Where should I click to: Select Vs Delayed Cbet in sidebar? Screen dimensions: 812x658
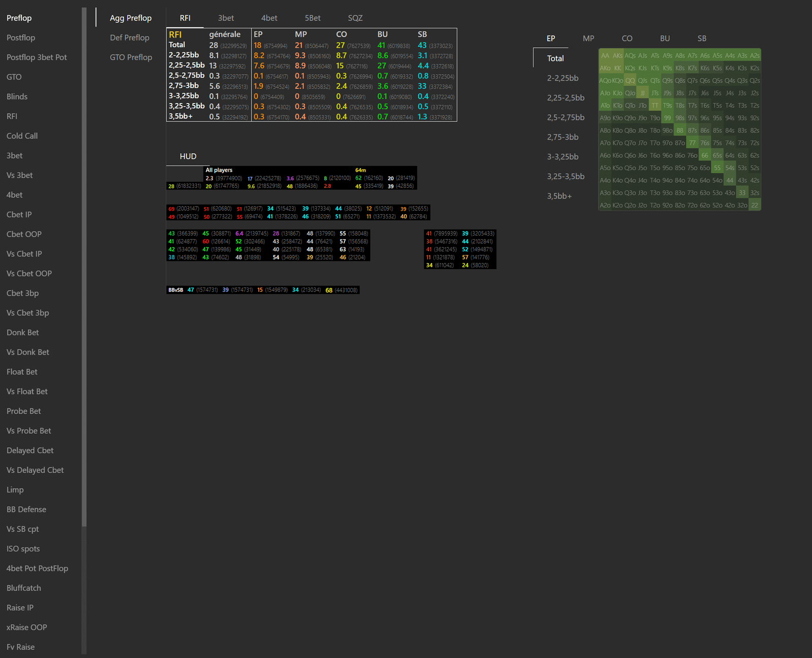tap(36, 471)
